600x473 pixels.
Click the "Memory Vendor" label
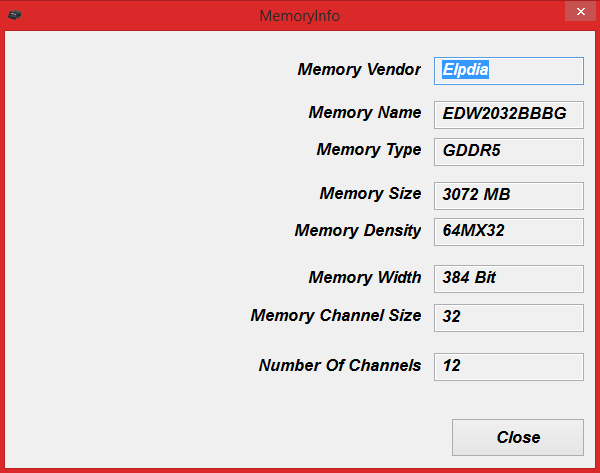[359, 70]
